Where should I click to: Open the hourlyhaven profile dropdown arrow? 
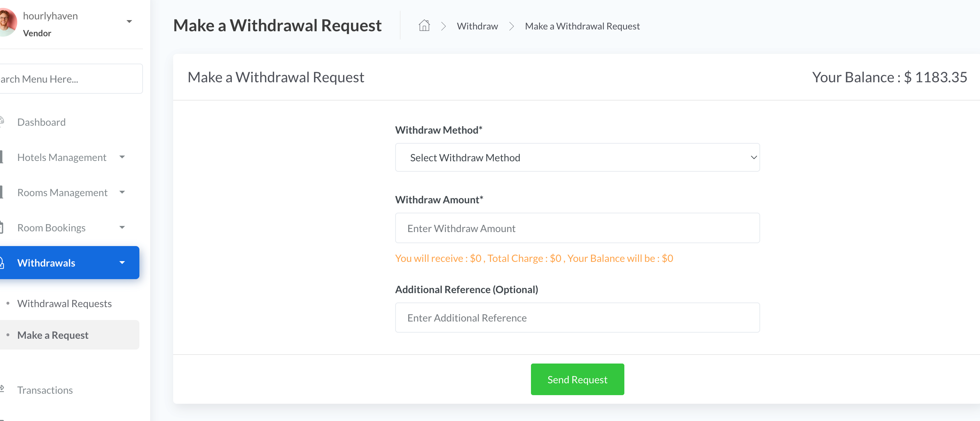(129, 22)
